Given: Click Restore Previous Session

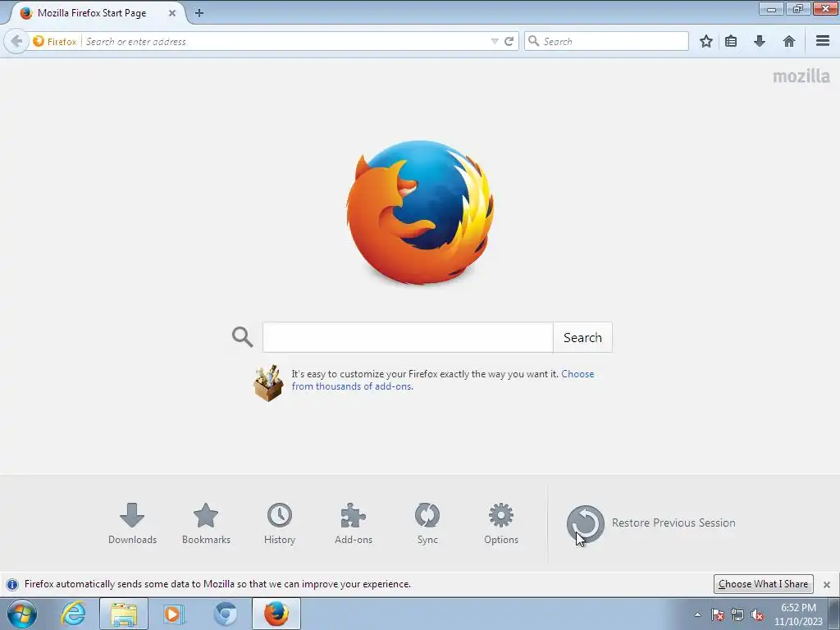Looking at the screenshot, I should [651, 523].
